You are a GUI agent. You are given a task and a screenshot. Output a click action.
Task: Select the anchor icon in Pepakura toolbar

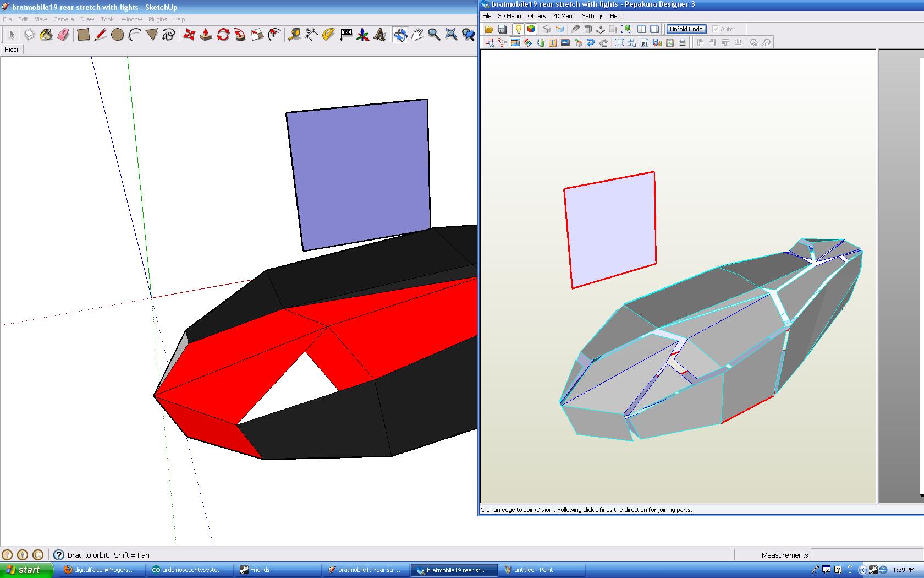[601, 29]
